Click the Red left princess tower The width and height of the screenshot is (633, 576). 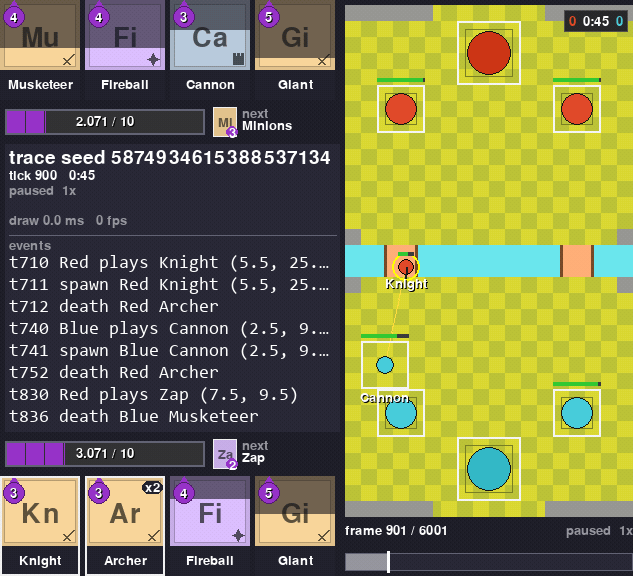(401, 109)
